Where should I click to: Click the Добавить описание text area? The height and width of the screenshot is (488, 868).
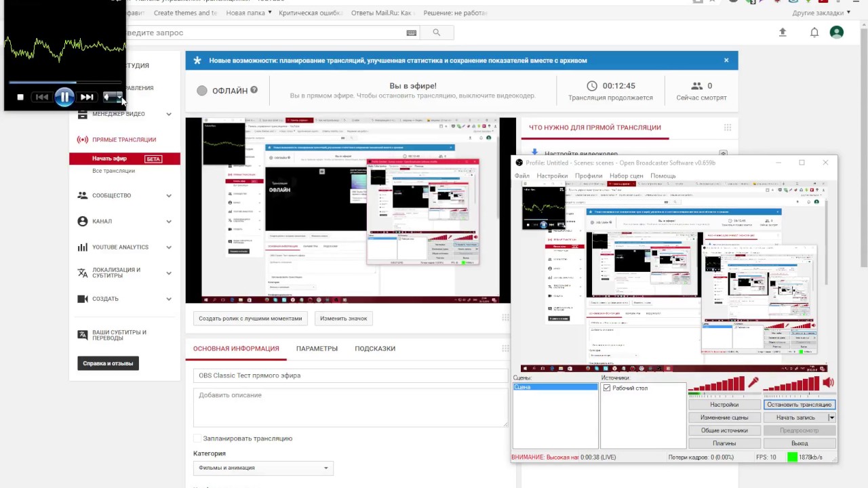click(x=351, y=407)
